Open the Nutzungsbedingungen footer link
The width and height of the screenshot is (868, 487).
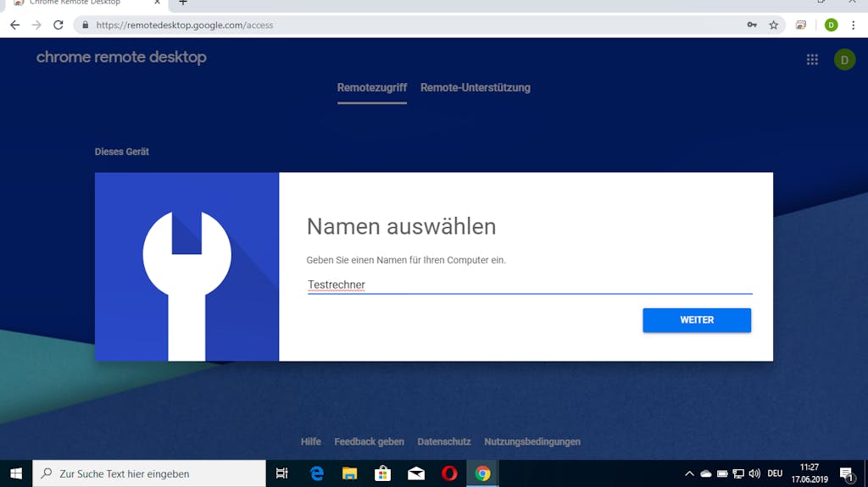[532, 441]
